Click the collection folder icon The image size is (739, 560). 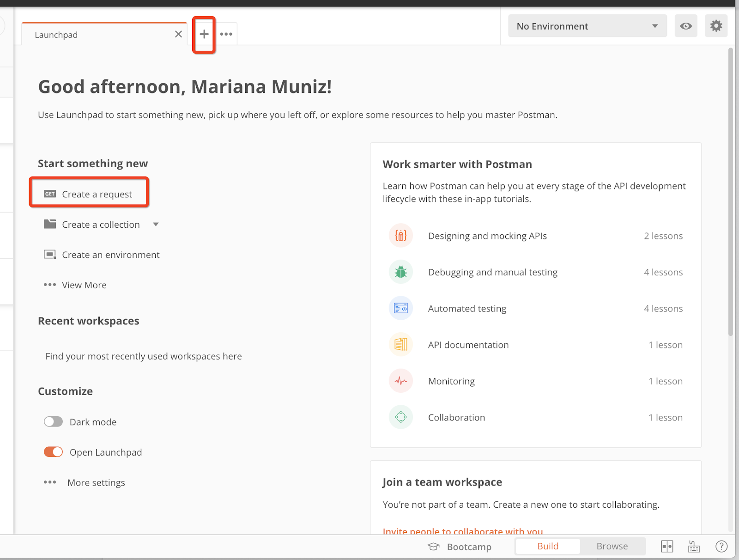(50, 224)
